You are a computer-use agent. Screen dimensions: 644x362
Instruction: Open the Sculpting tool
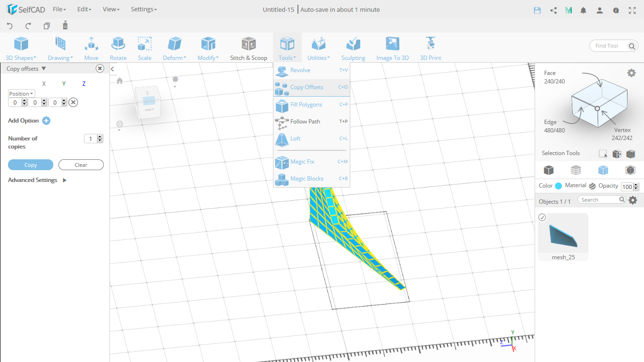tap(353, 49)
